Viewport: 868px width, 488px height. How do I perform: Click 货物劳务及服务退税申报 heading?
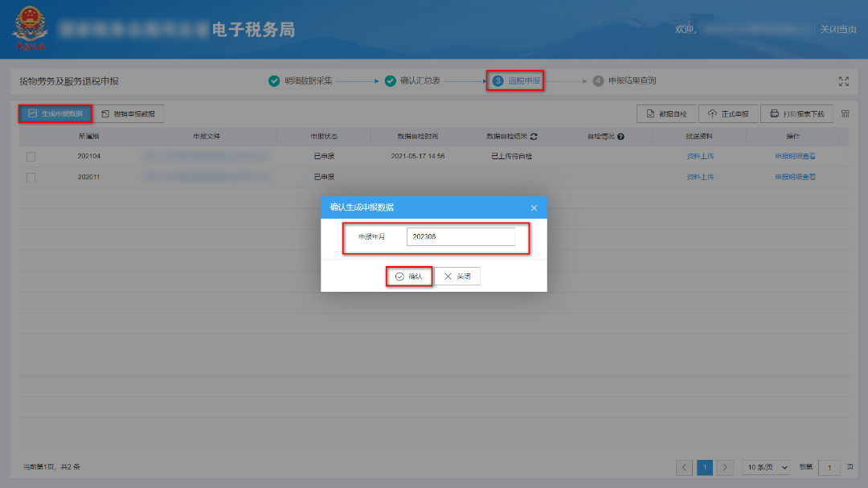pos(69,81)
